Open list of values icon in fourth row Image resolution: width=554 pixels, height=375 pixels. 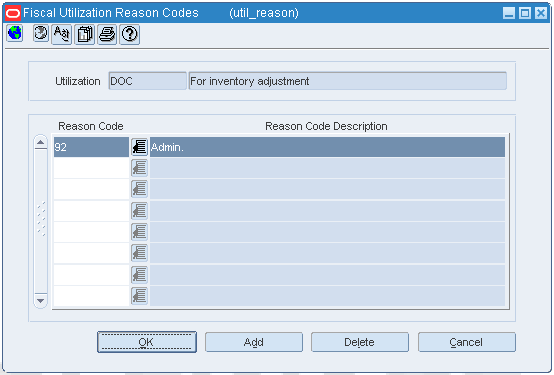(139, 211)
